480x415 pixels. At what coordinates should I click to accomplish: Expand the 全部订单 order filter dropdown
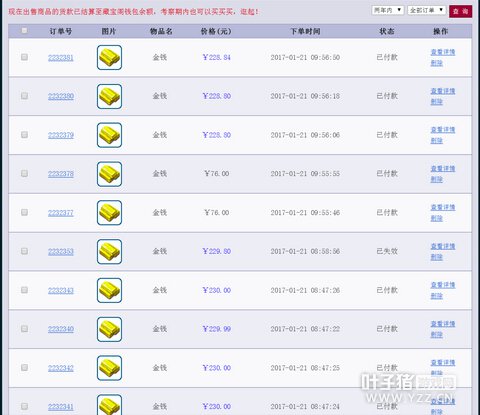tap(427, 10)
